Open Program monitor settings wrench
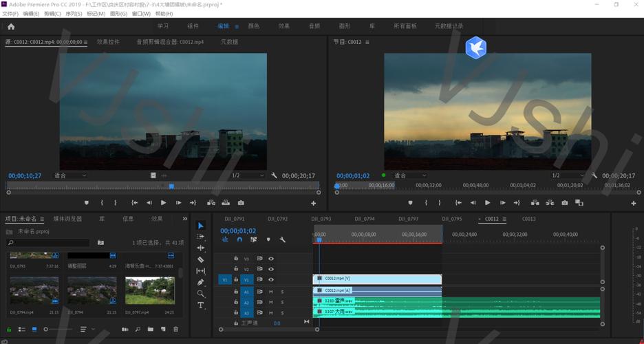The image size is (644, 344). (594, 175)
